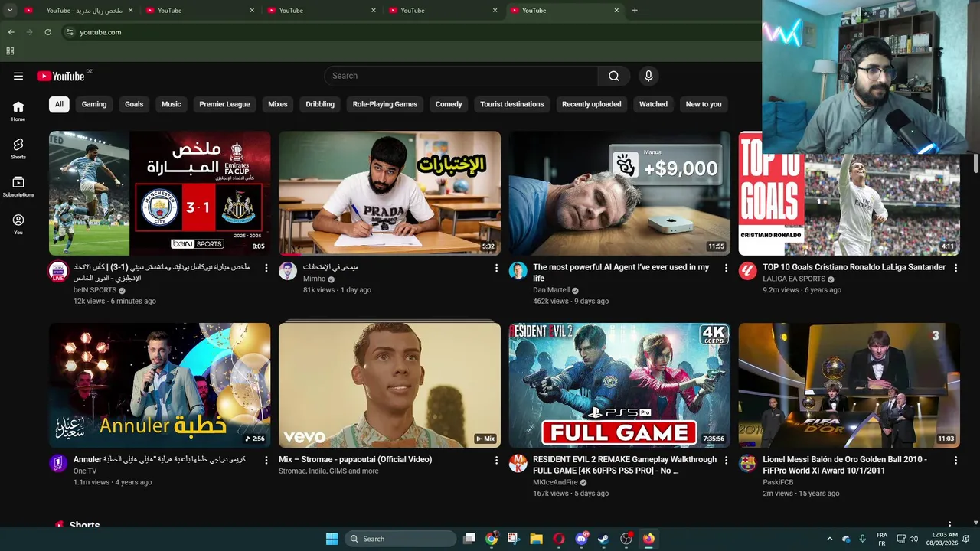
Task: Open the tab list dropdown arrow
Action: (x=10, y=10)
